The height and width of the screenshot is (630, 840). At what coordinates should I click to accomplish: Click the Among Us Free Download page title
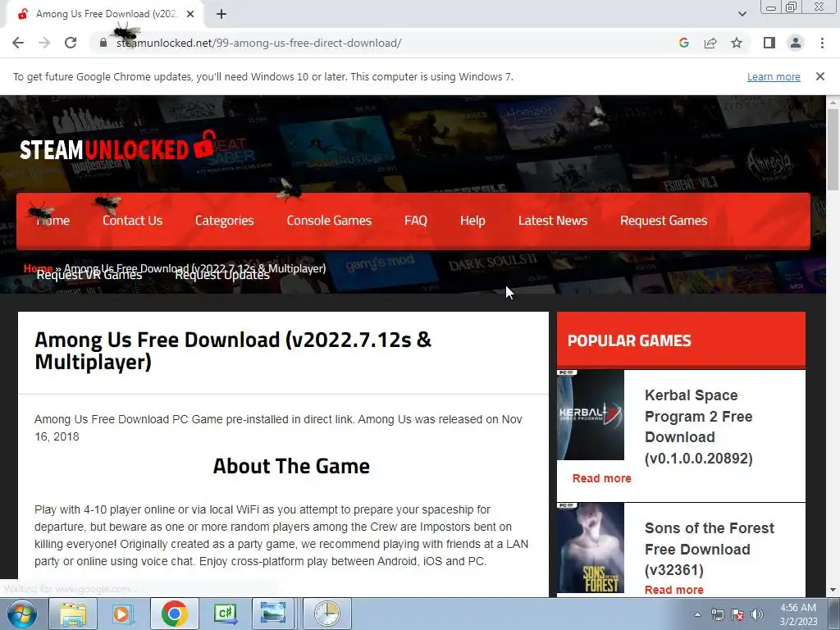[x=233, y=351]
